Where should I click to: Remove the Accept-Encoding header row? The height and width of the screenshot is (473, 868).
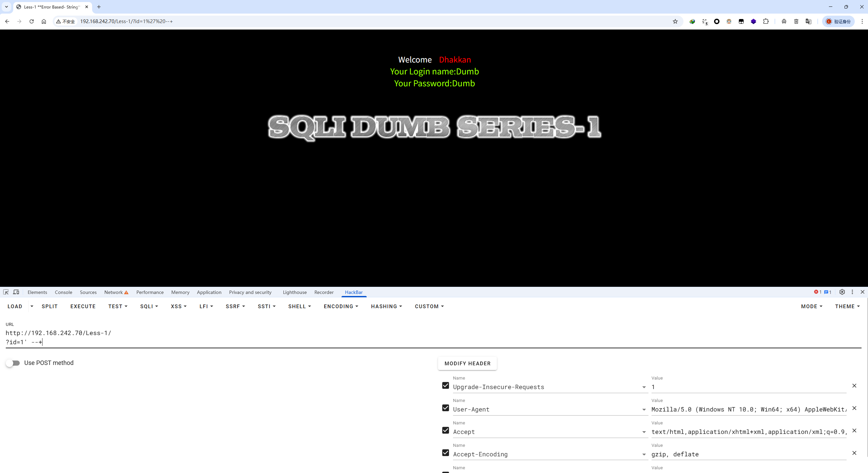point(854,453)
